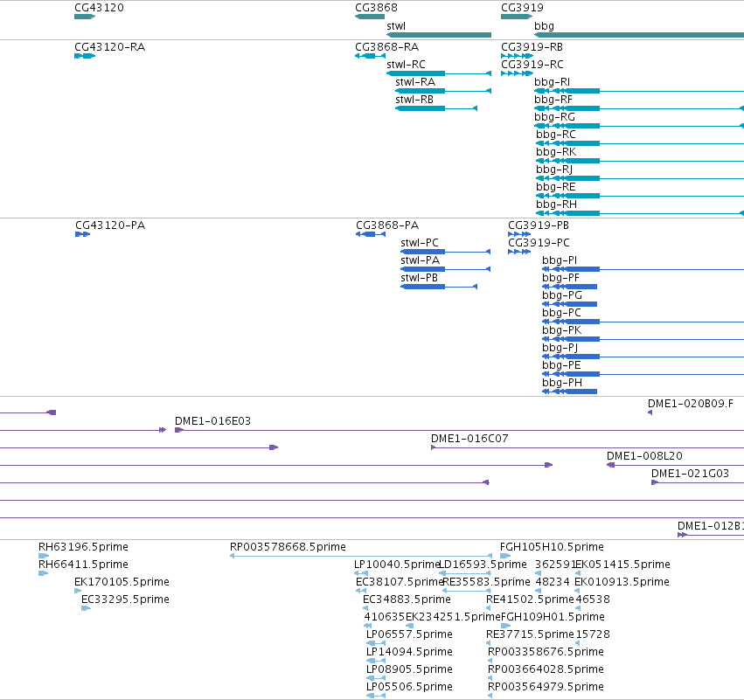Select protein bbg-PE

[x=562, y=365]
